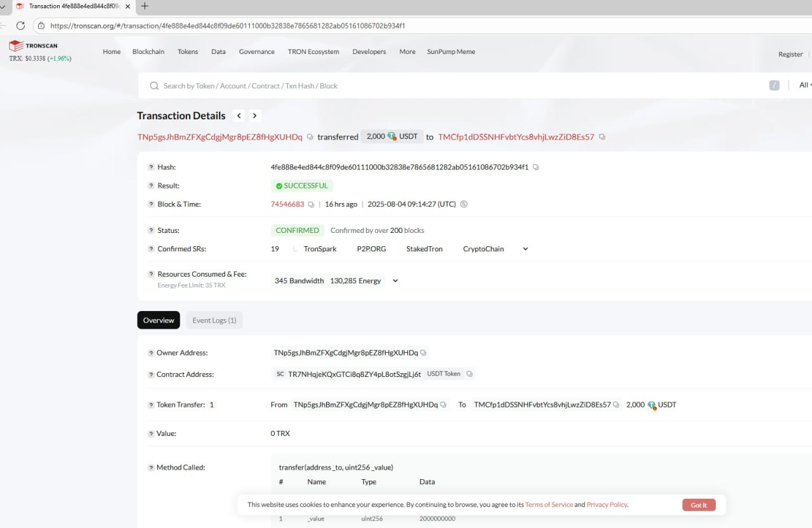Open the All search filter dropdown
Screen dimensions: 812x528
point(805,85)
